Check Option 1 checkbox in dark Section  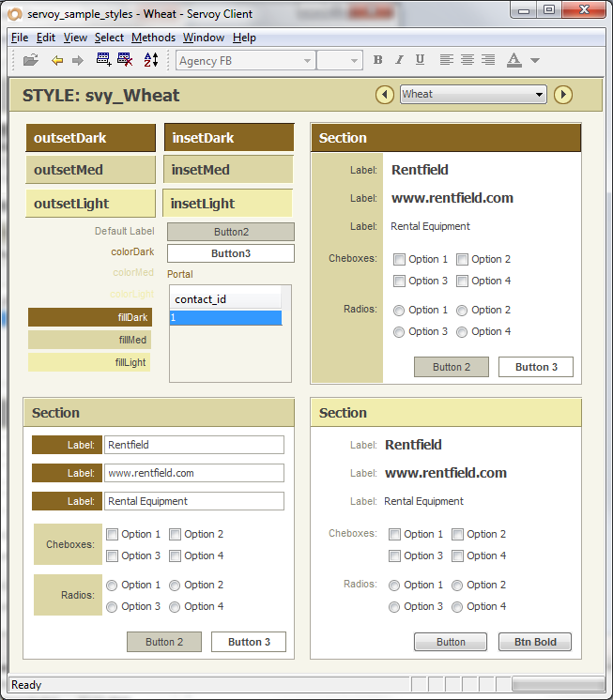click(399, 259)
